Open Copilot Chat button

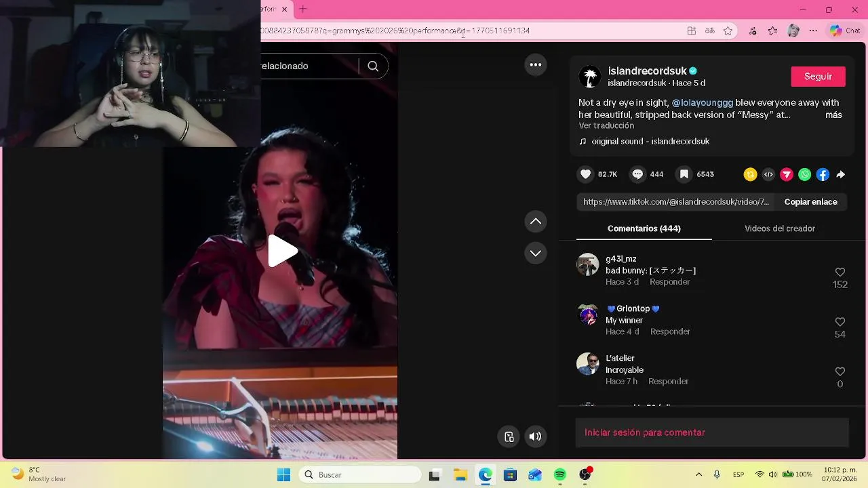[845, 30]
